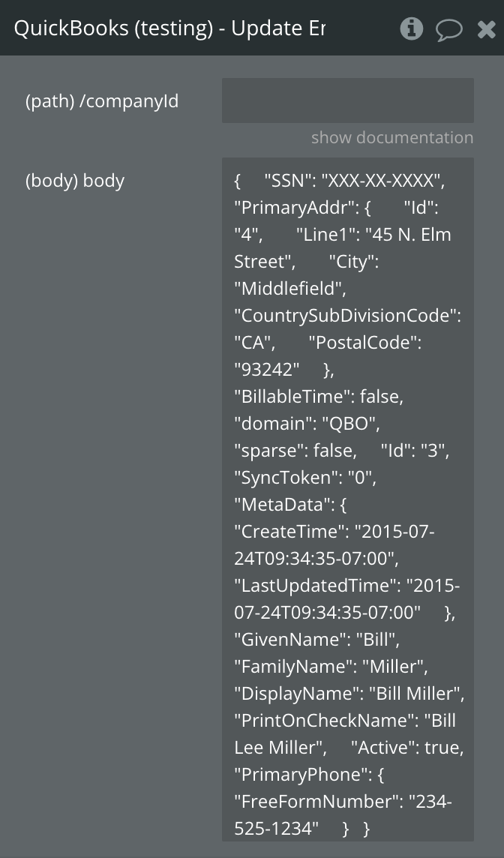This screenshot has height=858, width=504.
Task: Click the panel title QuickBooks (testing)
Action: point(169,28)
